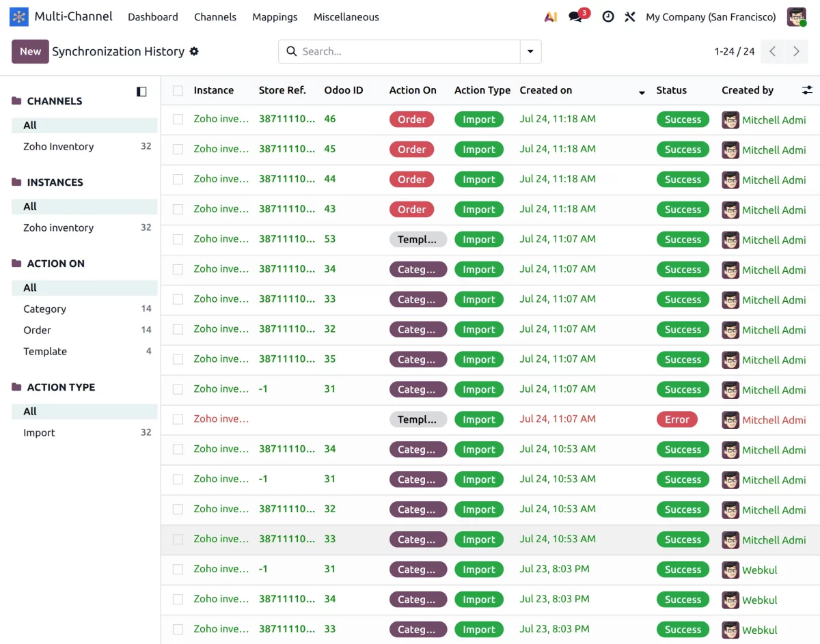Viewport: 820px width, 644px height.
Task: Open the messages chat icon with badge
Action: click(576, 17)
